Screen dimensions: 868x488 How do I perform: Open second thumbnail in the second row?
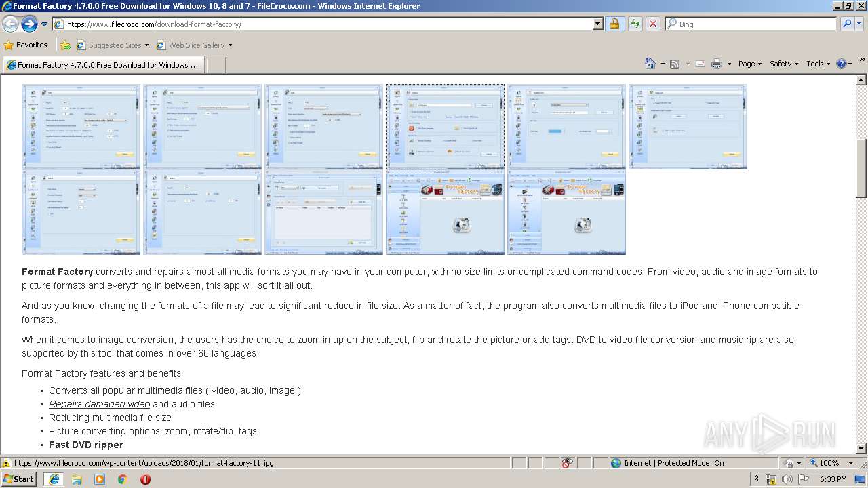(202, 212)
